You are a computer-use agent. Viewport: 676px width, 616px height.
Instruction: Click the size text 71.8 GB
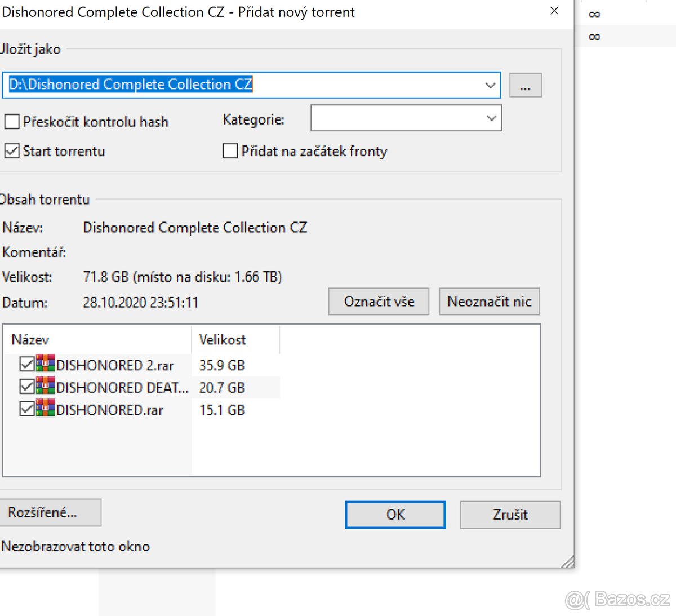tap(106, 277)
